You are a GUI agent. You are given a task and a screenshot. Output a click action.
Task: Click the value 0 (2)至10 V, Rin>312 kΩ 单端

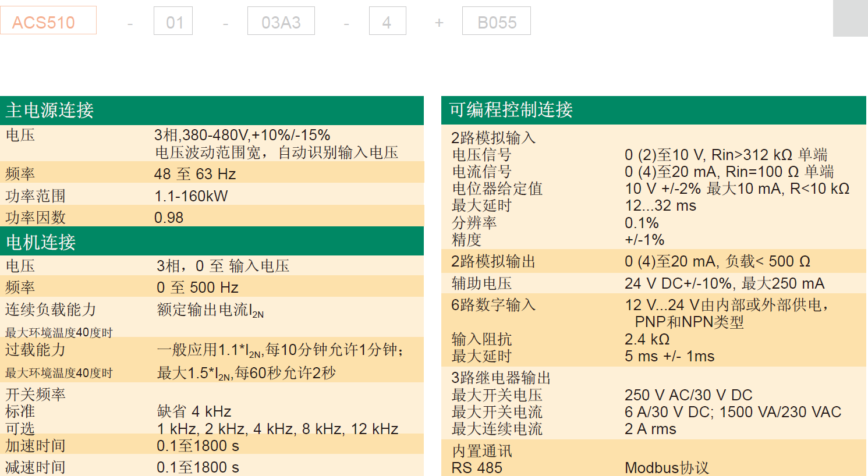(x=726, y=155)
